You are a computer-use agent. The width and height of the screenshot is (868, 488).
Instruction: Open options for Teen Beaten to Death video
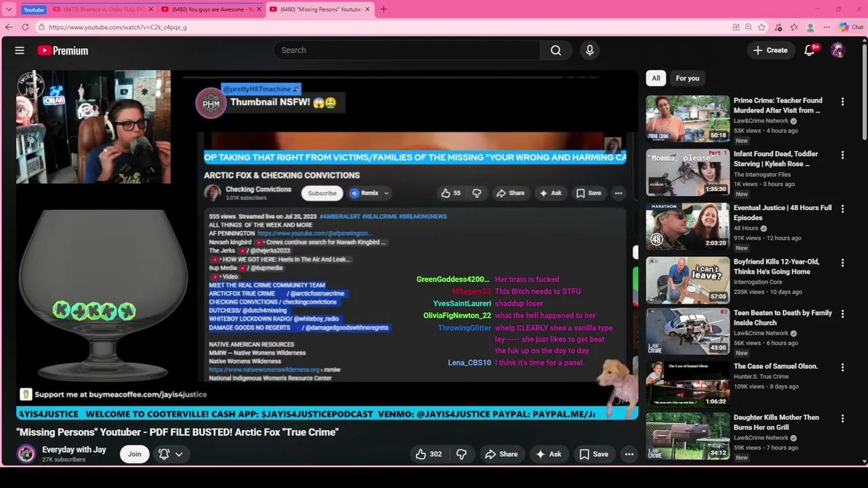point(842,314)
